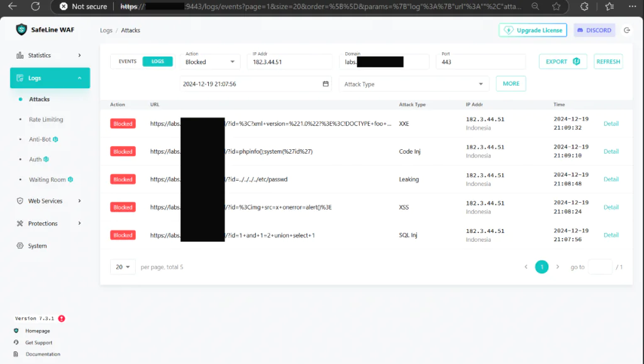The width and height of the screenshot is (644, 364).
Task: Switch to the EVENTS view
Action: click(127, 61)
